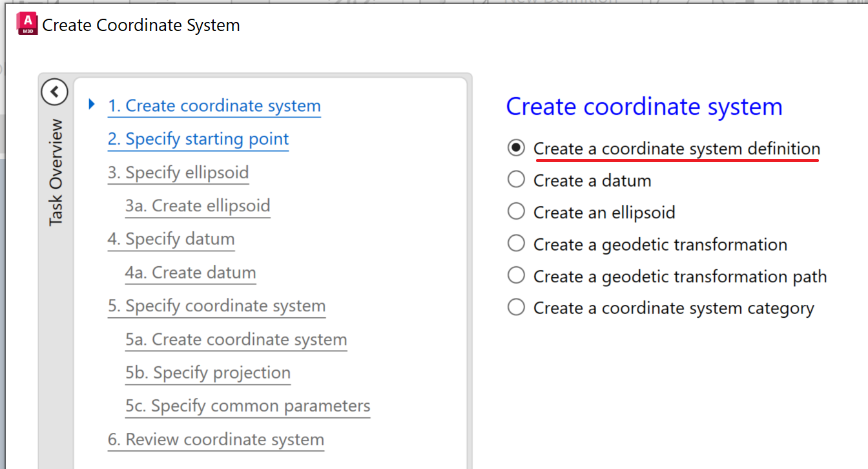Select substep 5b. Specify projection
868x469 pixels.
coord(208,373)
